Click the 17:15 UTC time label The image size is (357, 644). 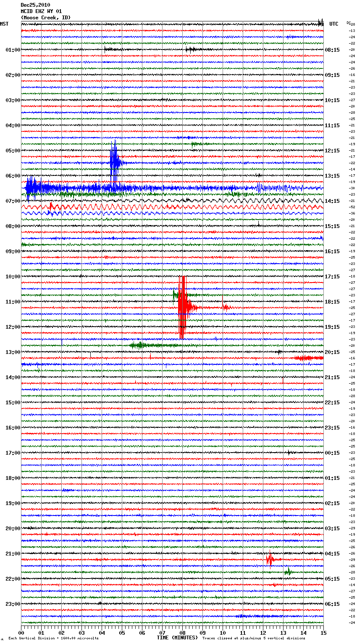click(332, 277)
